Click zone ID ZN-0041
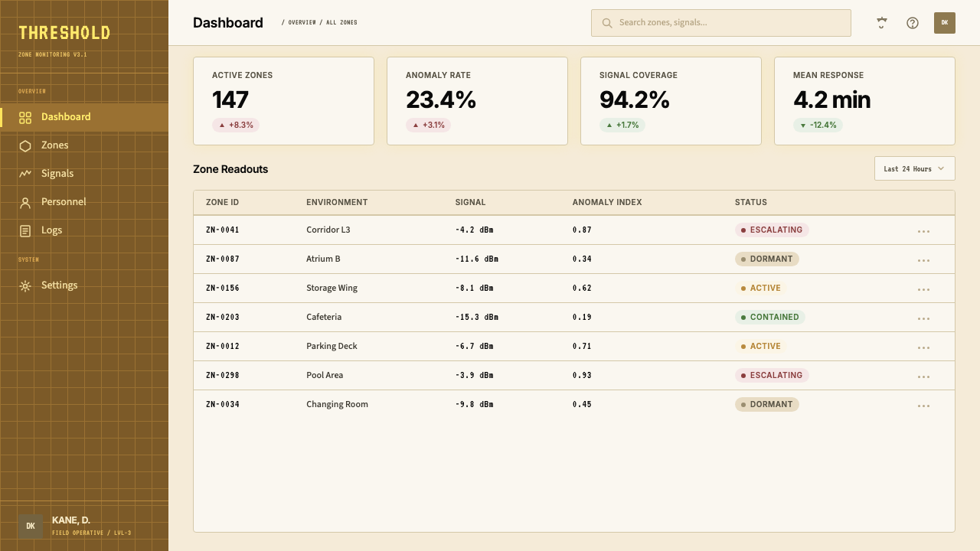Image resolution: width=980 pixels, height=551 pixels. [x=223, y=230]
